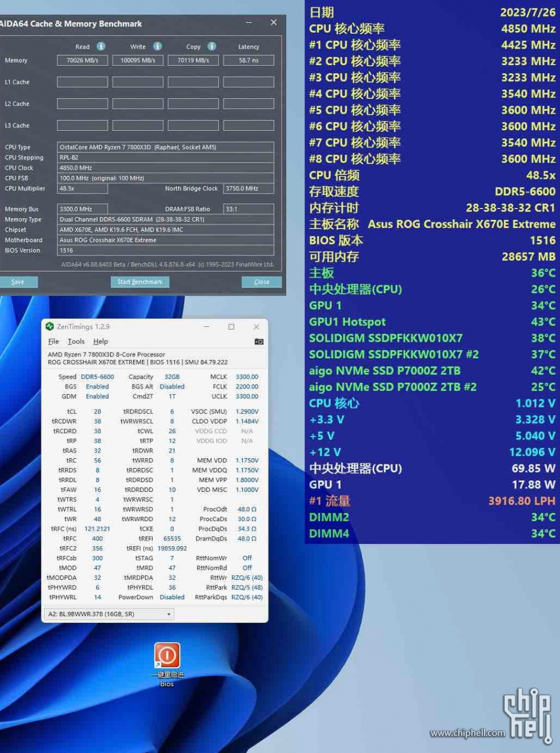The image size is (560, 753).
Task: Click the available memory 28657 MB value
Action: click(x=529, y=257)
